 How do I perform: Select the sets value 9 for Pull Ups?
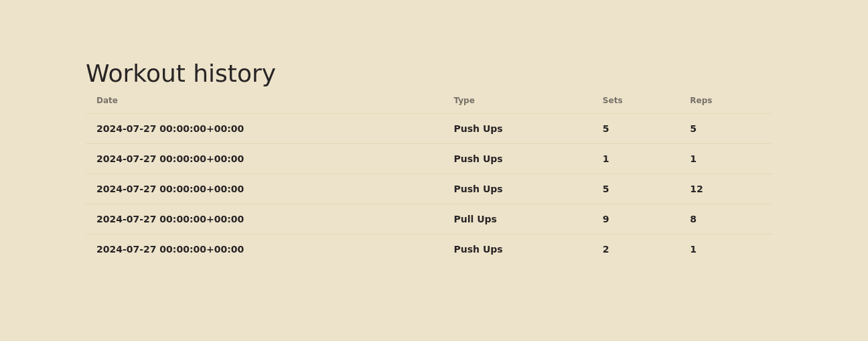[x=605, y=219]
